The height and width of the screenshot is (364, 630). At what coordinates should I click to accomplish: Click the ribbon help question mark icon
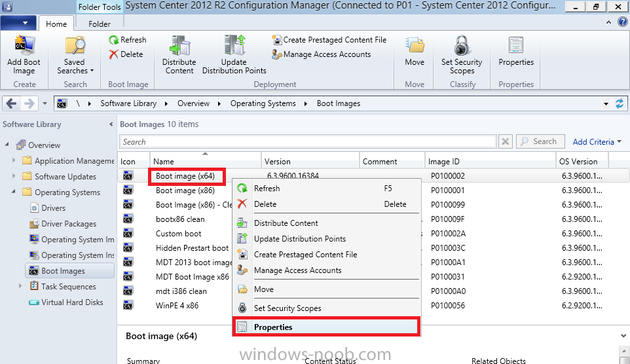click(622, 22)
